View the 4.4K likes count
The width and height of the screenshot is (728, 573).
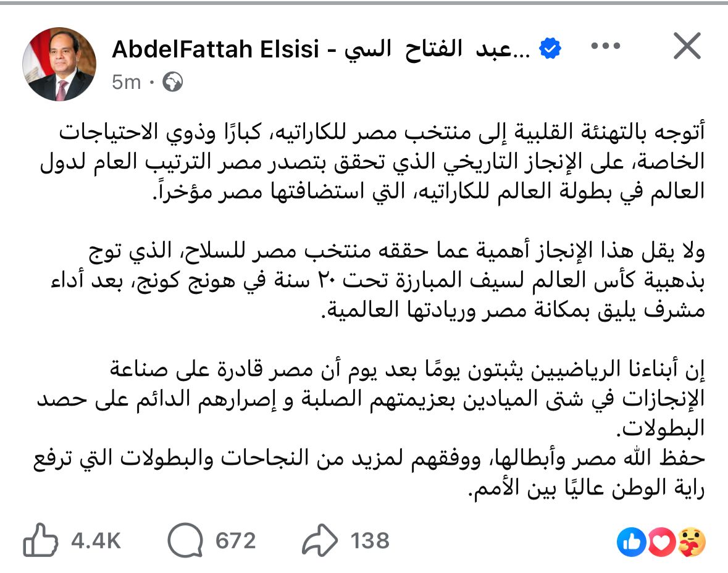pyautogui.click(x=96, y=542)
